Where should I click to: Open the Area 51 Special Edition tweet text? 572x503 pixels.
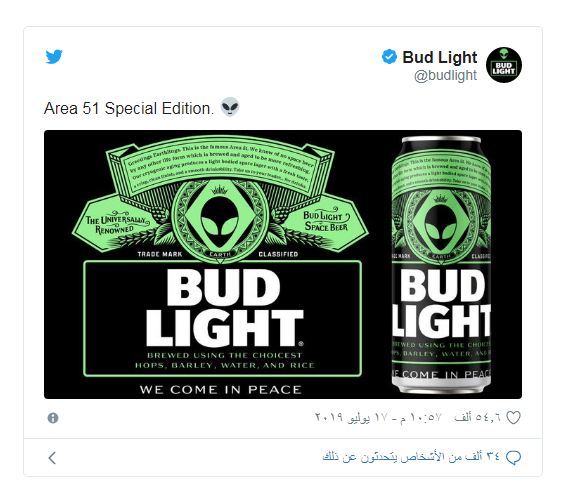tap(129, 108)
